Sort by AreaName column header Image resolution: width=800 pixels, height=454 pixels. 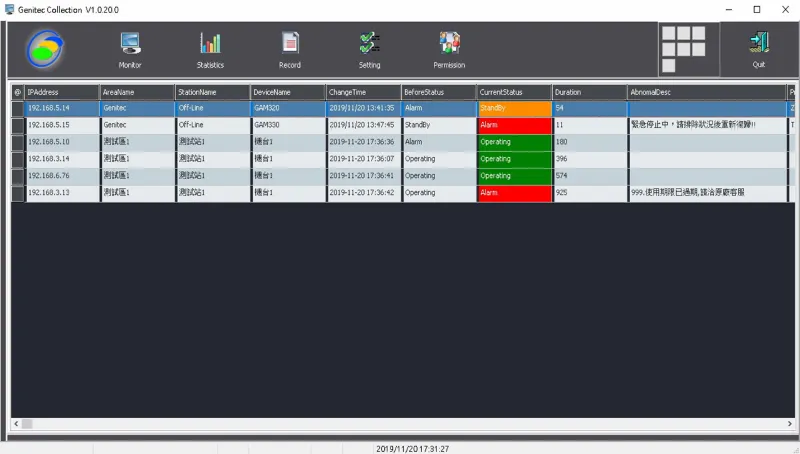tap(137, 92)
